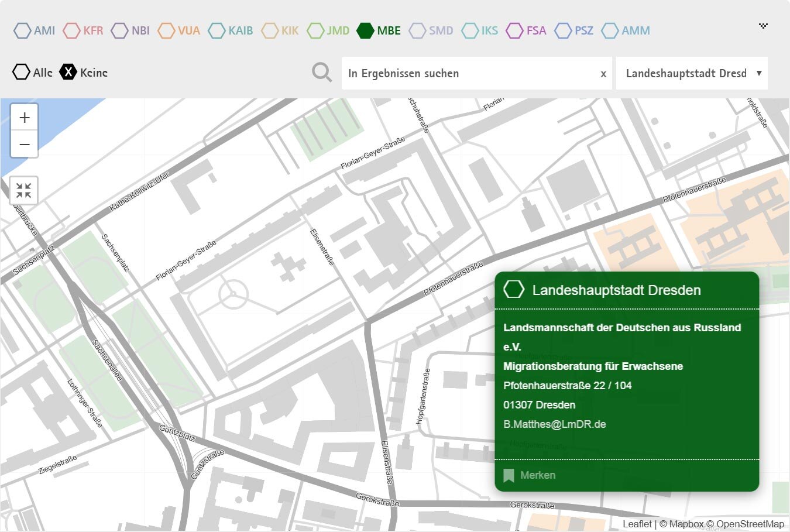Click the hexagon icon in popup header
The width and height of the screenshot is (790, 532).
click(514, 289)
